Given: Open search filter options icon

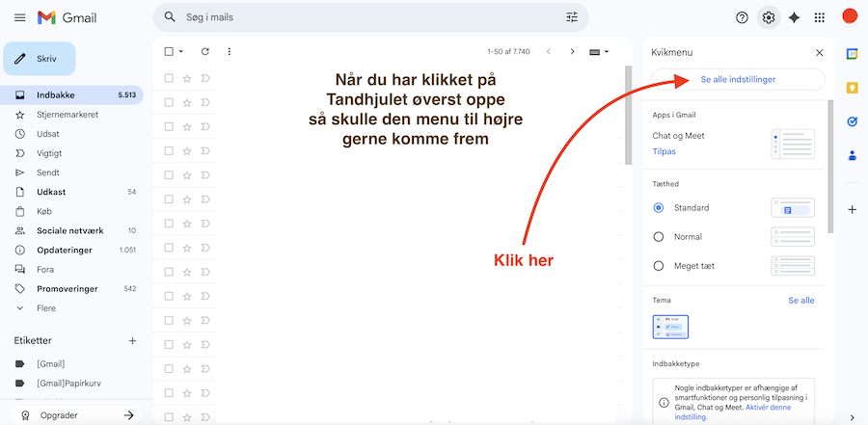Looking at the screenshot, I should pyautogui.click(x=572, y=17).
